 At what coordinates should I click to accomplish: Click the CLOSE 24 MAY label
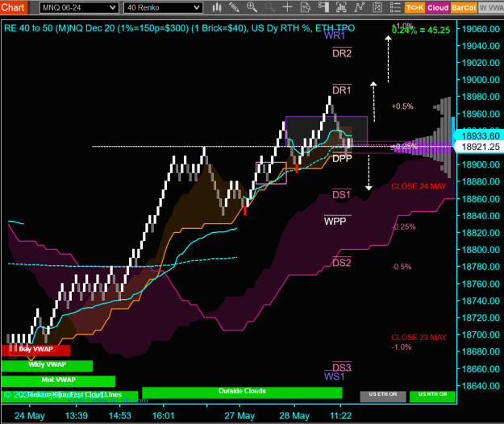point(419,186)
